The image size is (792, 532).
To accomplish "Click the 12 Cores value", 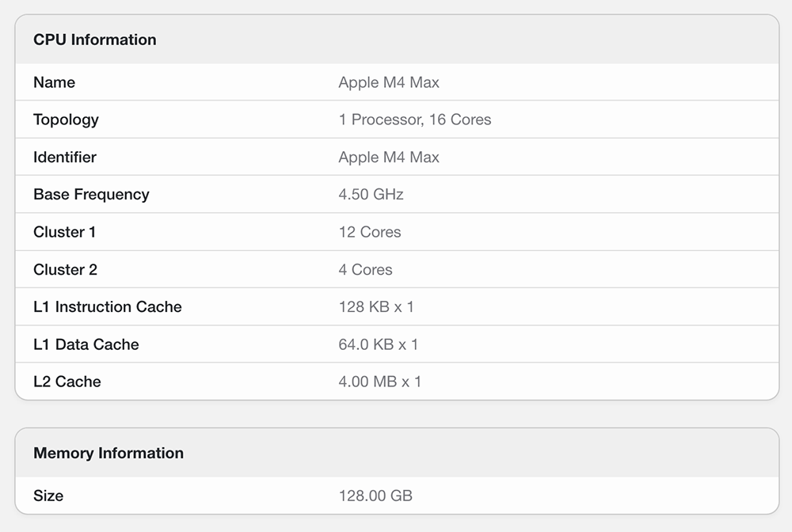I will [369, 232].
